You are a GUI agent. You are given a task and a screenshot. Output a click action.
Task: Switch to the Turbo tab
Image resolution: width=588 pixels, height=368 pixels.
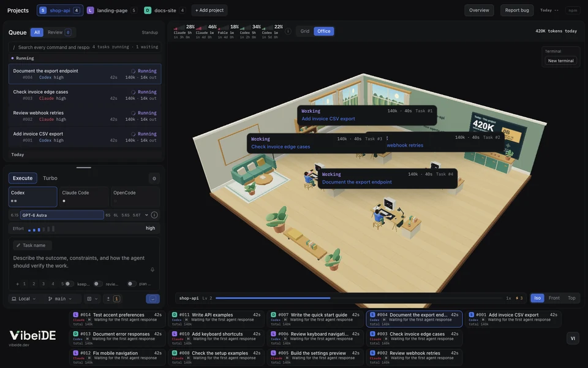(x=50, y=178)
